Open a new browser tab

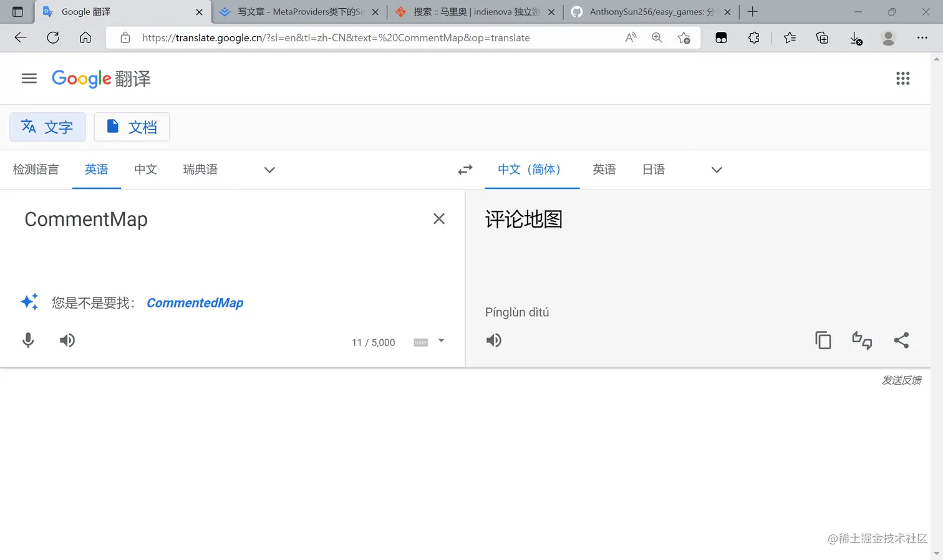753,12
